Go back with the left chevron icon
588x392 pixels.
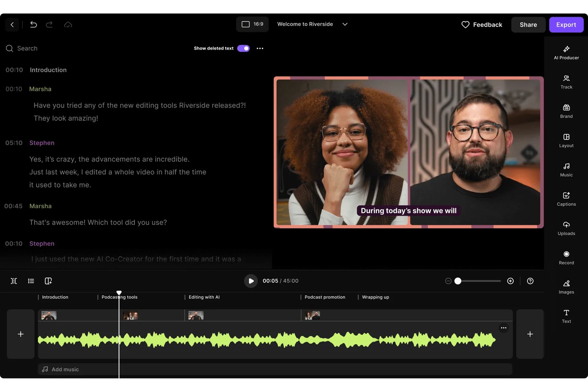click(12, 25)
